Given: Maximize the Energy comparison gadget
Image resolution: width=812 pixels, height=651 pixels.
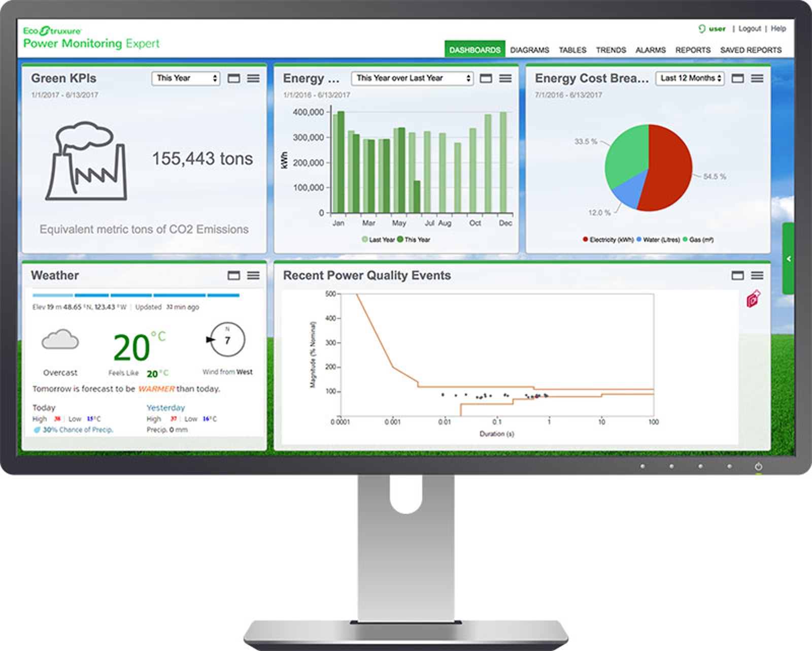Looking at the screenshot, I should (x=486, y=79).
